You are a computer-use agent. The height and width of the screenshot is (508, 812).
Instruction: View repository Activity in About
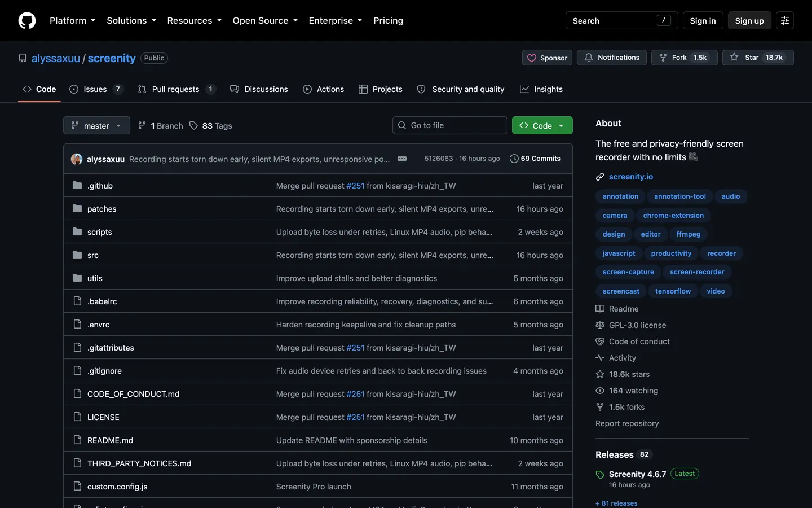coord(616,358)
